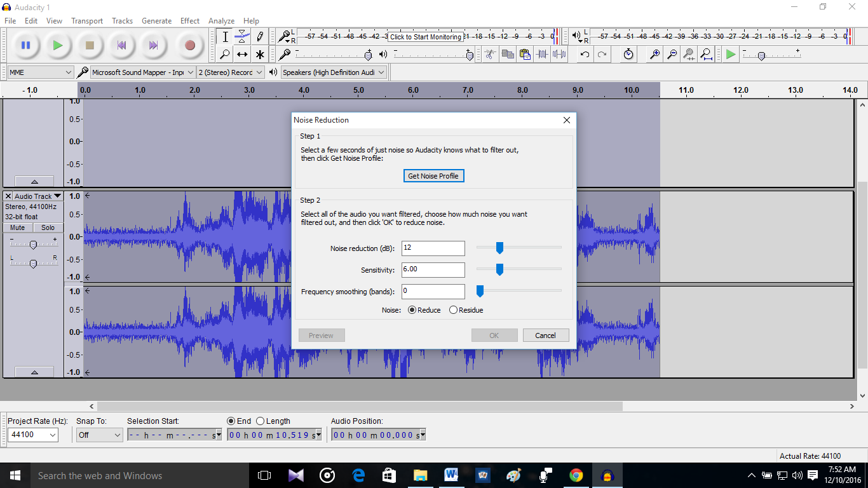
Task: Select the Selection (I-beam) tool
Action: pyautogui.click(x=225, y=37)
